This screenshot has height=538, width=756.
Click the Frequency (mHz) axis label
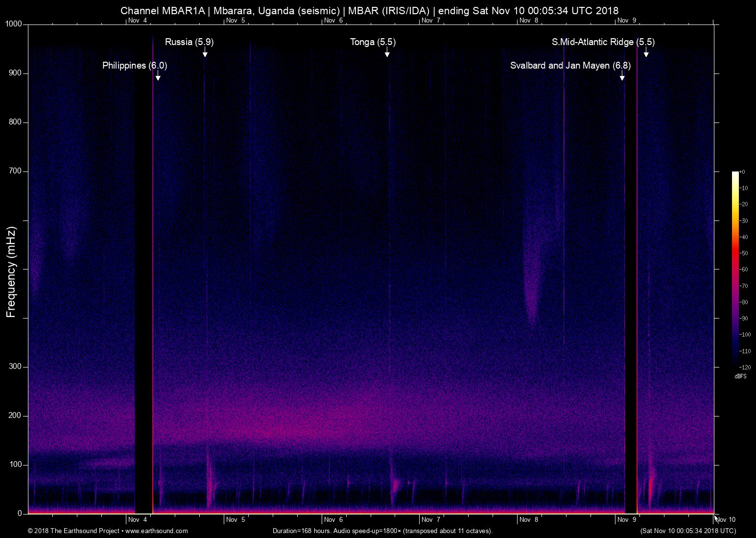[11, 269]
